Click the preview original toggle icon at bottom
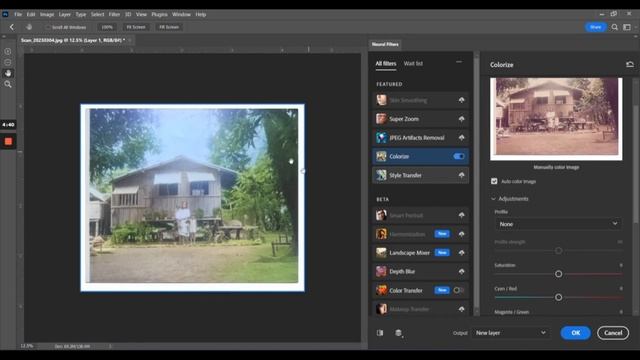This screenshot has width=640, height=360. (380, 333)
